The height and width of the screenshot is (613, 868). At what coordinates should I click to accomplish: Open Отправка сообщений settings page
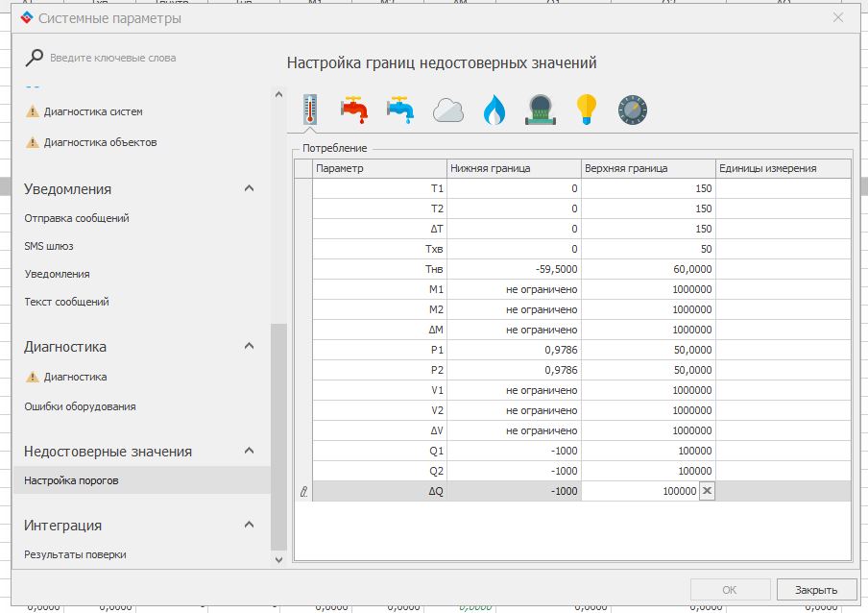[77, 218]
